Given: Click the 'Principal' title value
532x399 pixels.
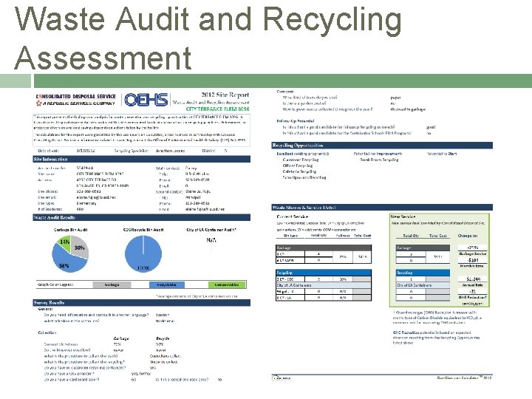Looking at the screenshot, I should 193,197.
